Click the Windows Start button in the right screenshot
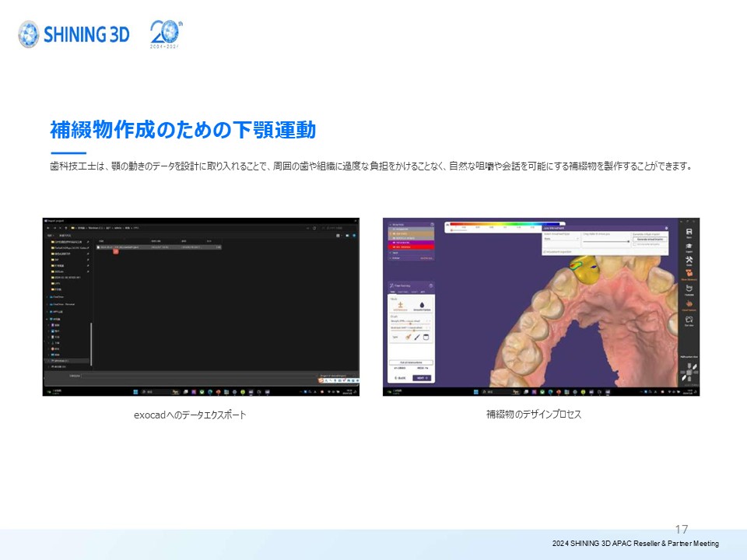The height and width of the screenshot is (560, 747). 475,391
